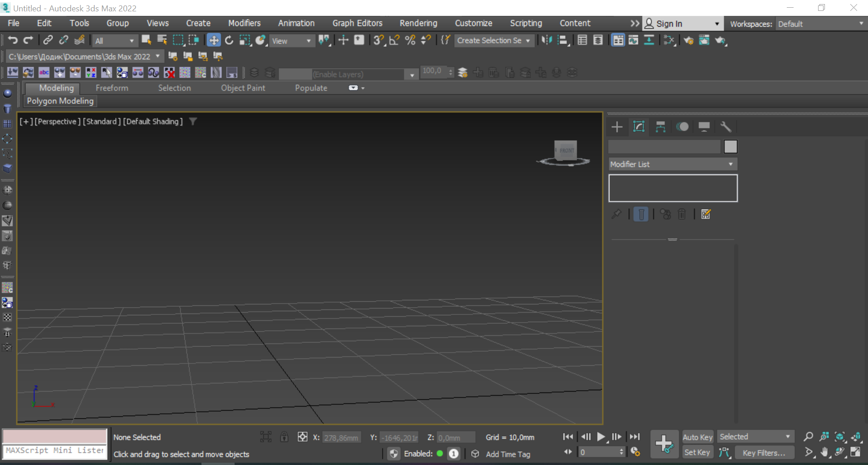Viewport: 868px width, 465px height.
Task: Click the Zoom magnifier viewport tool
Action: 808,437
